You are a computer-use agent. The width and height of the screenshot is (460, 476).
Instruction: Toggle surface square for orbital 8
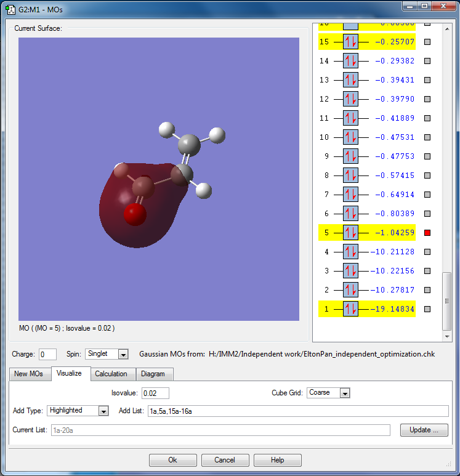pyautogui.click(x=427, y=175)
